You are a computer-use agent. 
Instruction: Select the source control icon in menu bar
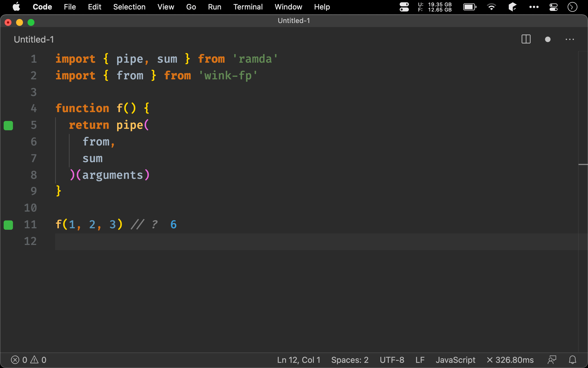click(x=512, y=6)
